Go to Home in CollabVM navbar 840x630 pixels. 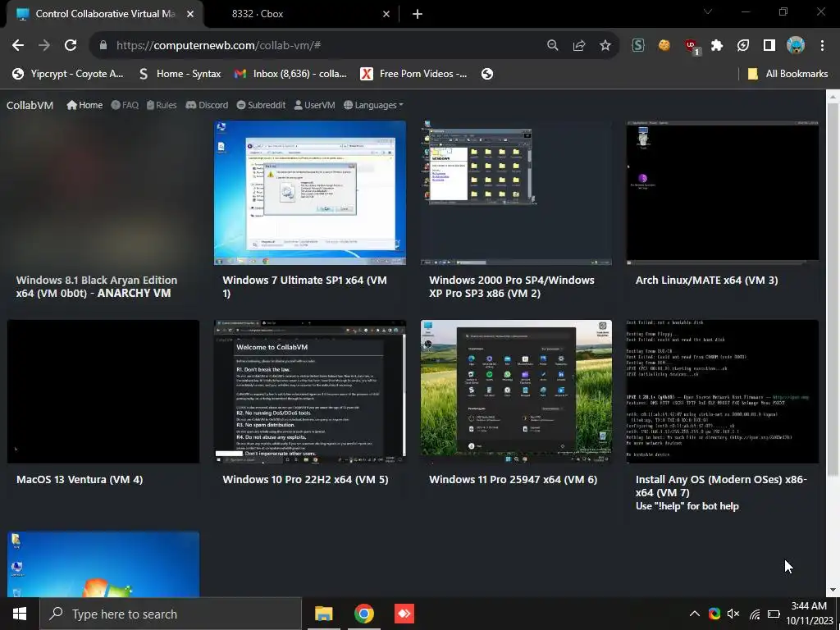[x=84, y=105]
